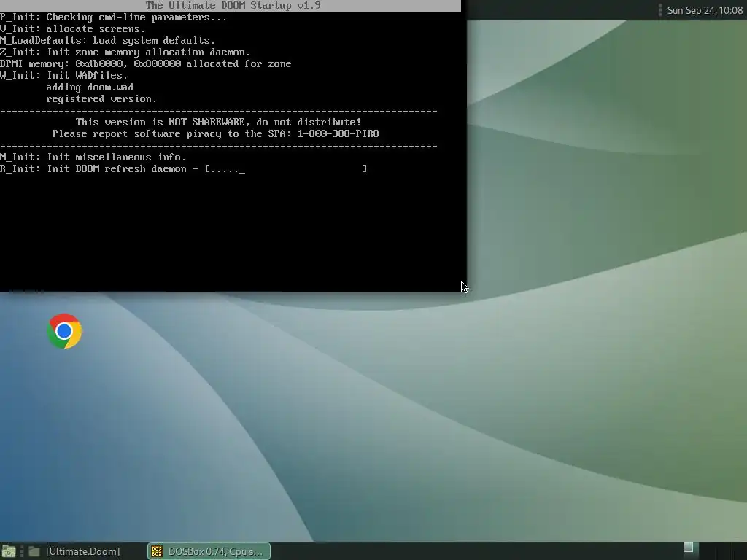Click 'Z_Init: Init zone memory allocation daemon.'
The width and height of the screenshot is (747, 560).
point(125,52)
